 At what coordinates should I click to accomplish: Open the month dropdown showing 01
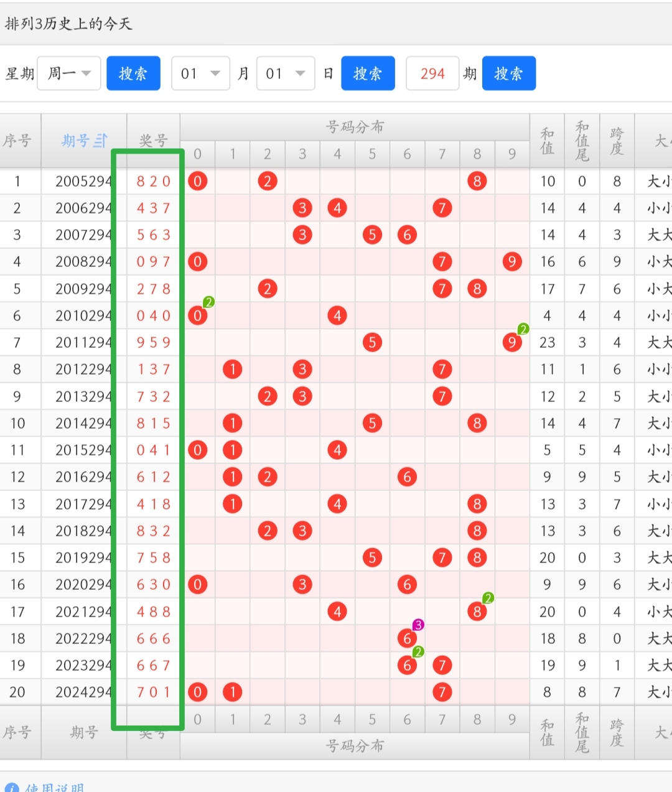[200, 73]
